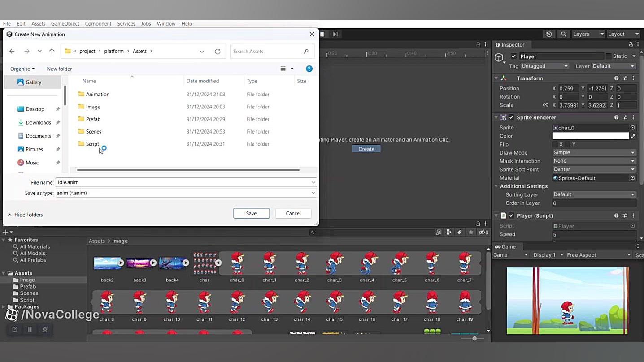Open Player (Script) more options menu

(633, 215)
